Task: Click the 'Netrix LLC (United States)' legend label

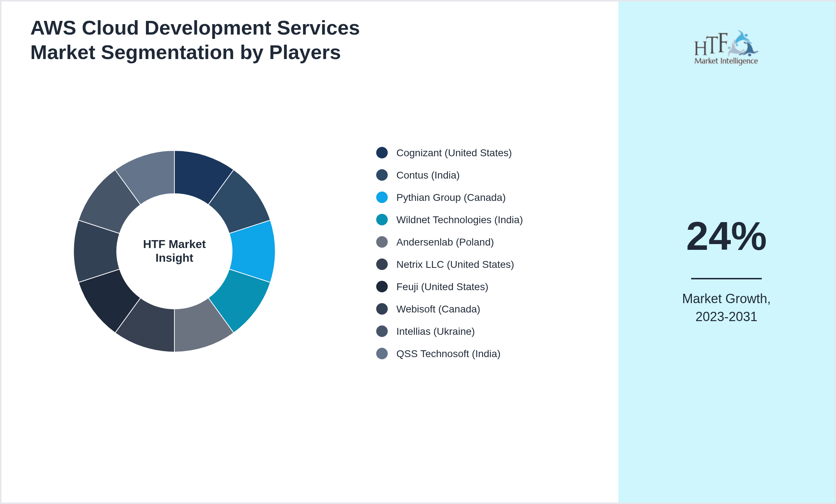Action: point(455,265)
